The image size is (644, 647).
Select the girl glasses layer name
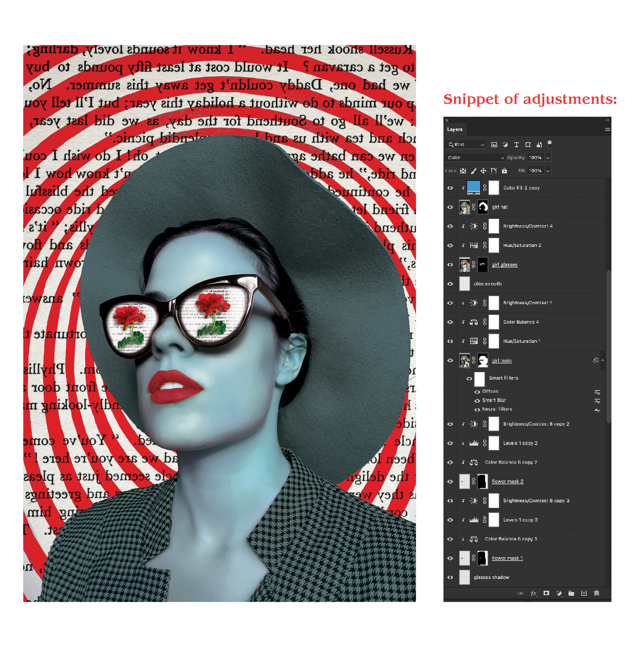505,264
